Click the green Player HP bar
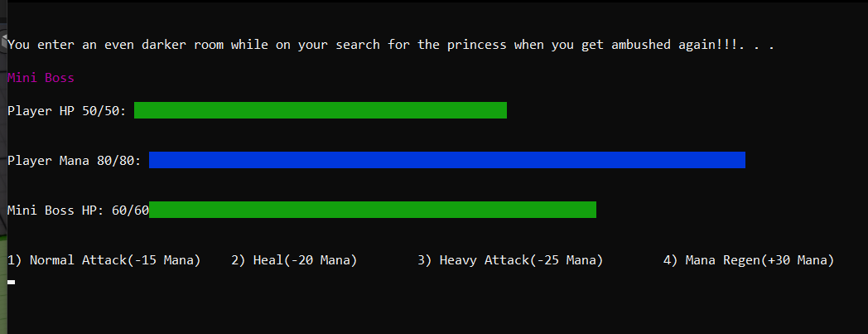This screenshot has width=868, height=334. pos(321,110)
